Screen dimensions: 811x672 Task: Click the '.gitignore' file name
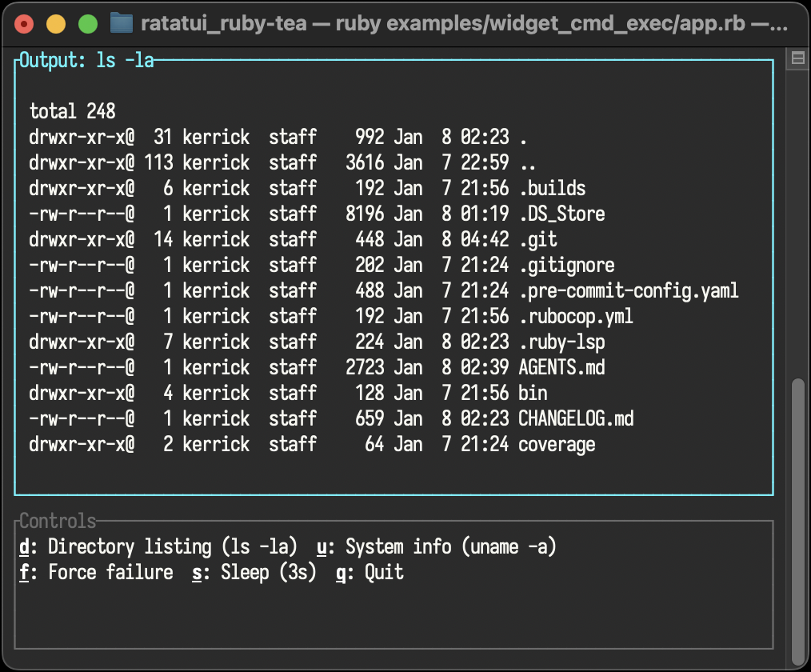567,265
